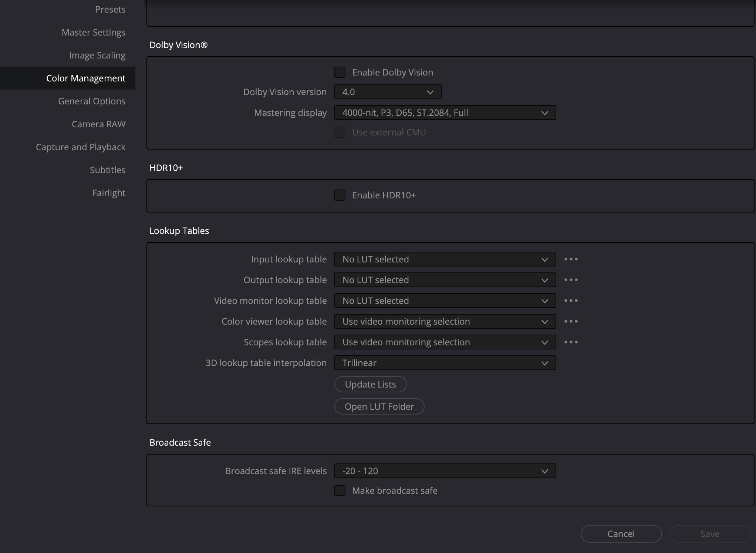Viewport: 756px width, 553px height.
Task: Click Open LUT Folder button
Action: pyautogui.click(x=379, y=406)
